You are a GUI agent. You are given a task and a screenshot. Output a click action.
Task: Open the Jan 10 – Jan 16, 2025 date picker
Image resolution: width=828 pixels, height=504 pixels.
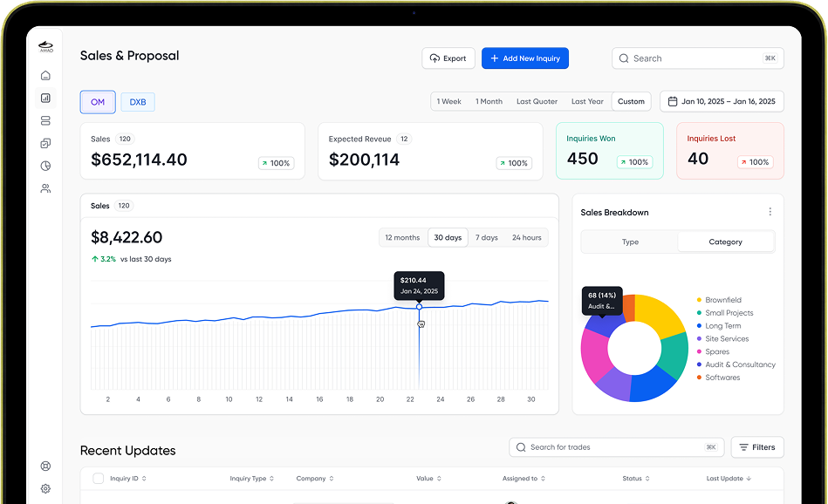point(722,101)
